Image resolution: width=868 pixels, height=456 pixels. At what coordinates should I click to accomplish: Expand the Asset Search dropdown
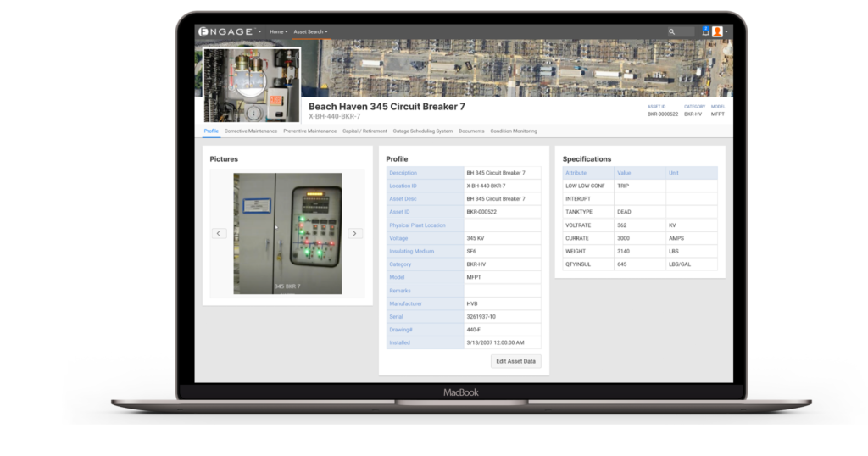tap(310, 31)
